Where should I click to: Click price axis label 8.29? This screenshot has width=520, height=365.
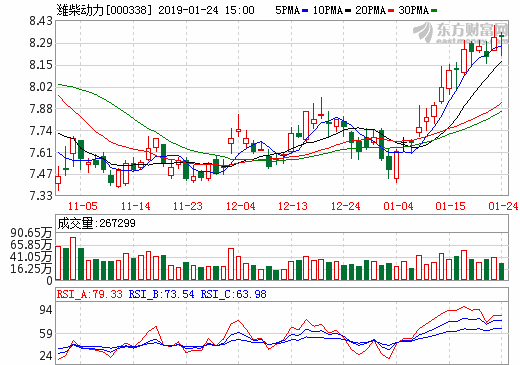(x=41, y=43)
